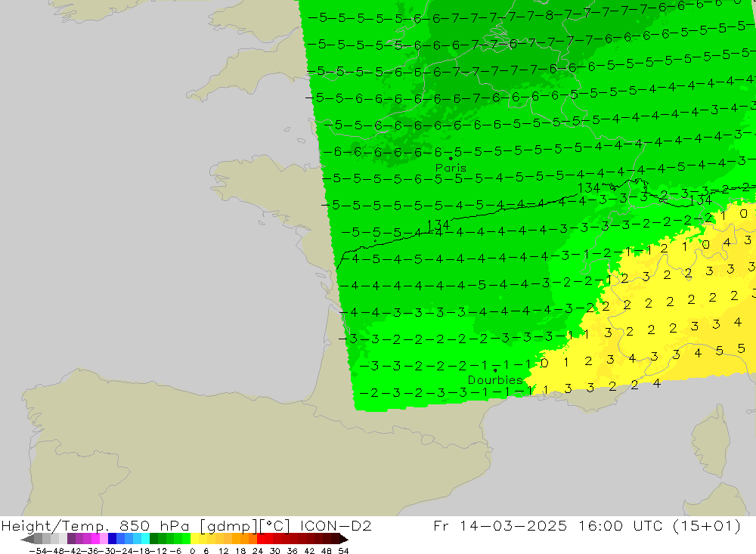This screenshot has height=554, width=756.
Task: Click the legend value 0
Action: 192,551
